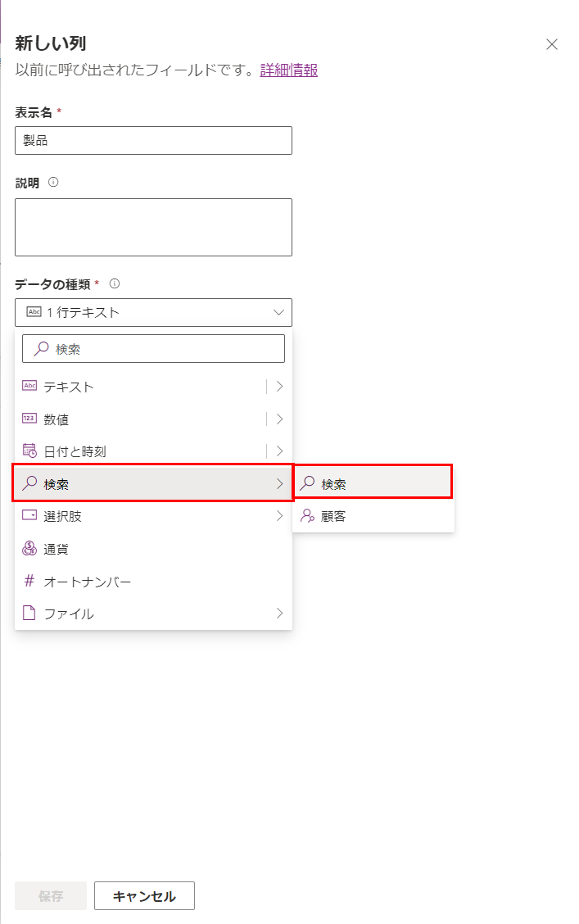579x924 pixels.
Task: Click the # icon for オートナンバー
Action: pos(29,581)
